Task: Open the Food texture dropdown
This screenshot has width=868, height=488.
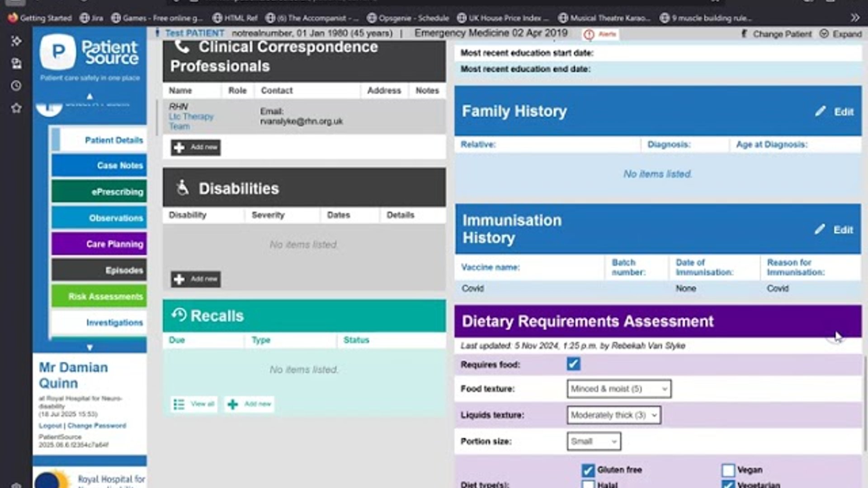Action: point(618,389)
